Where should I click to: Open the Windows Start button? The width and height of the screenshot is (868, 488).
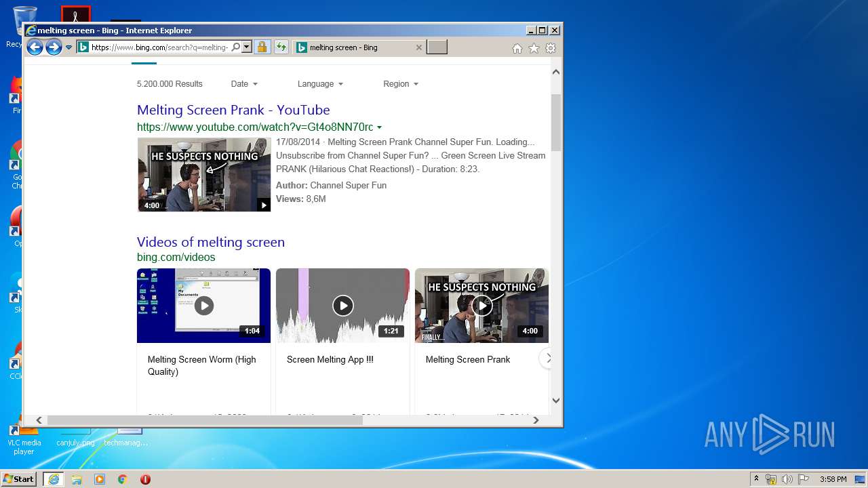click(19, 479)
